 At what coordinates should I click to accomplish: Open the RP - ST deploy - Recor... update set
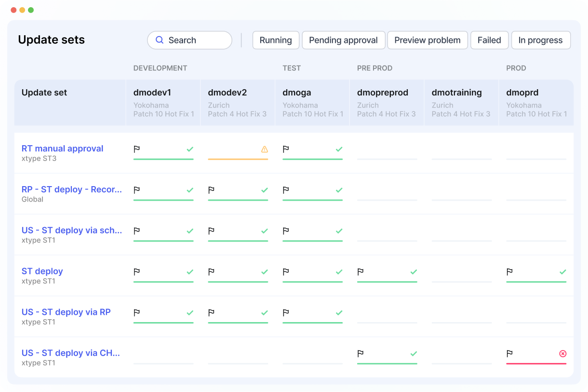(x=72, y=189)
